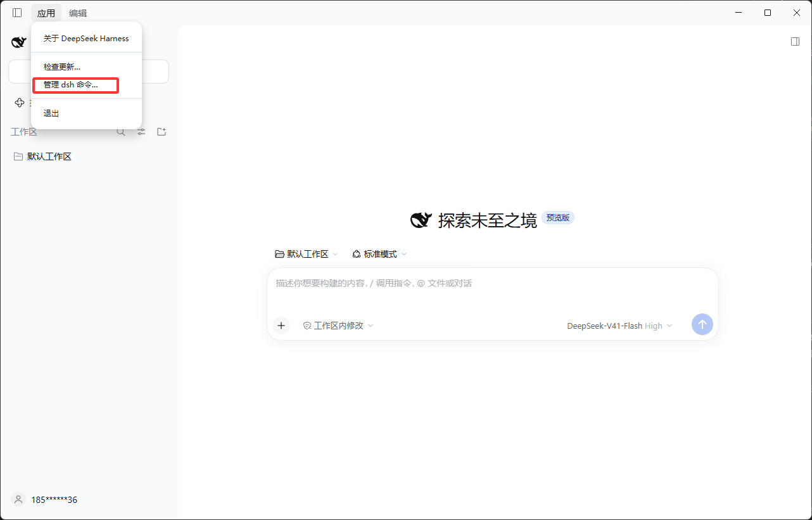Open the right side panel icon

coord(795,41)
